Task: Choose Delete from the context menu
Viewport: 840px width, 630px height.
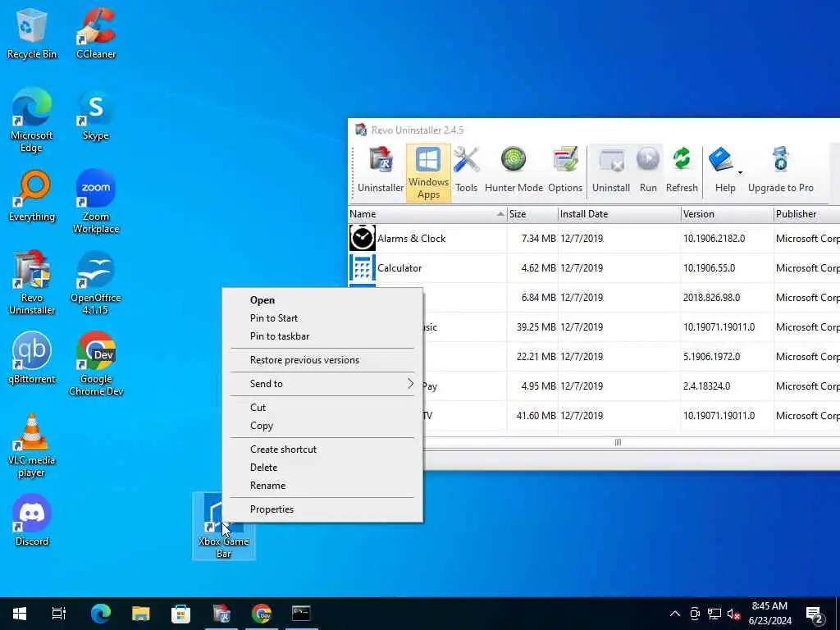Action: click(322, 467)
